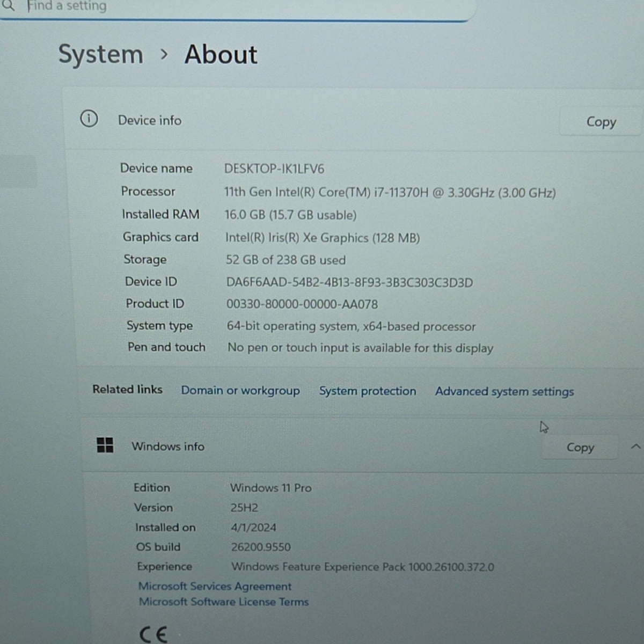
Task: Click the Windows info header row
Action: [363, 446]
